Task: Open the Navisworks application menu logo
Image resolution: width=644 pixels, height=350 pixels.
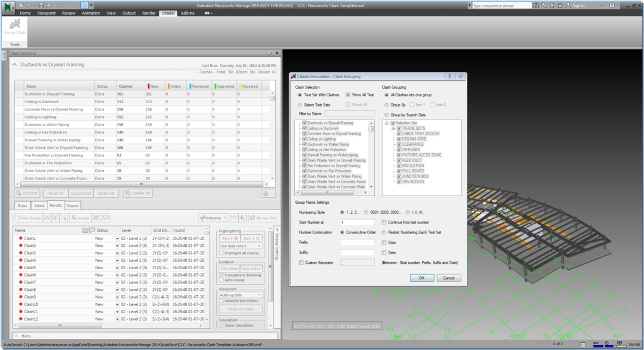Action: pos(7,8)
